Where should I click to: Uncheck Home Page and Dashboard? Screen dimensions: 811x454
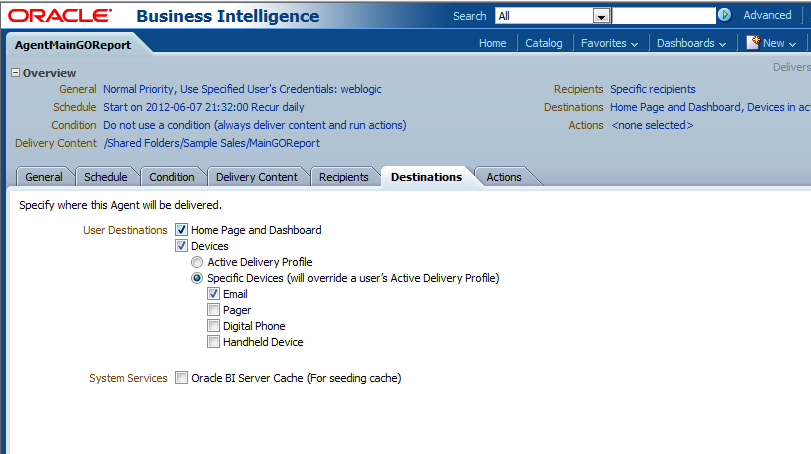[181, 230]
